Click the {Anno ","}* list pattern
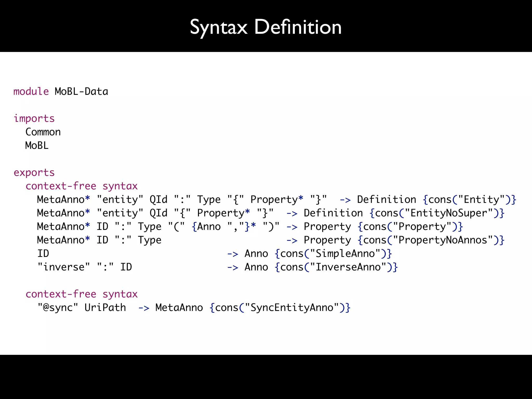The image size is (532, 399). (x=224, y=227)
